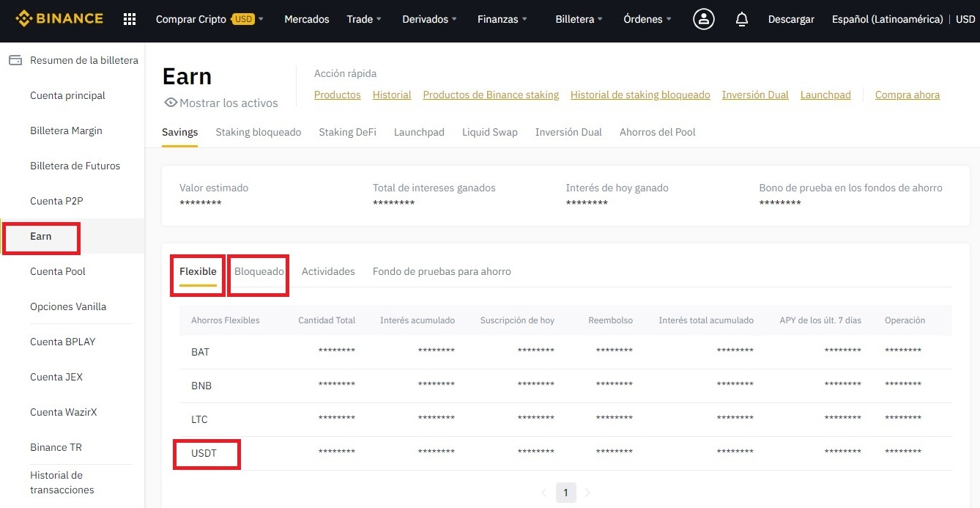The image size is (980, 508).
Task: Click the BAT row label
Action: (200, 352)
